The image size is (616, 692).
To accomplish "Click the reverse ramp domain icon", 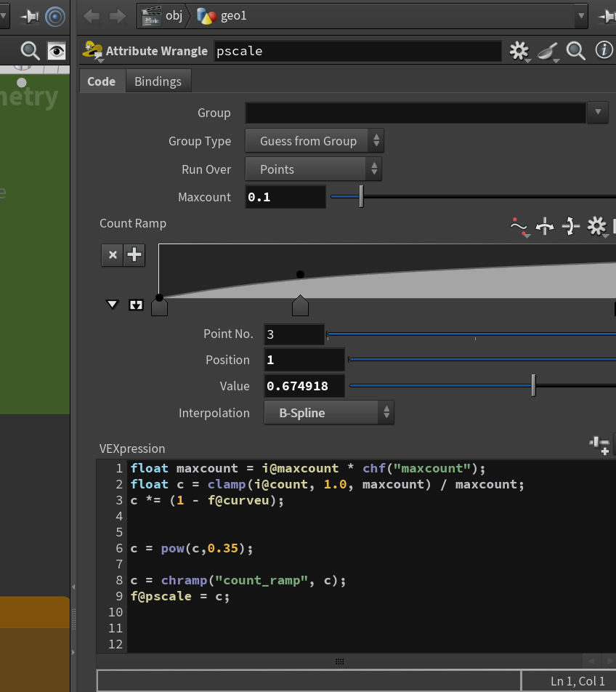I will pos(545,226).
